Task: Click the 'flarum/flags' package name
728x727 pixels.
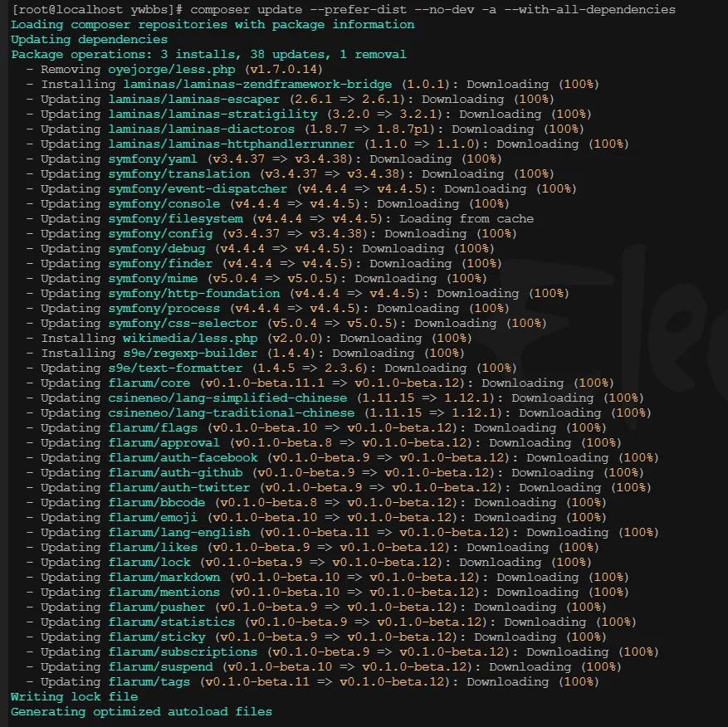Action: (153, 427)
